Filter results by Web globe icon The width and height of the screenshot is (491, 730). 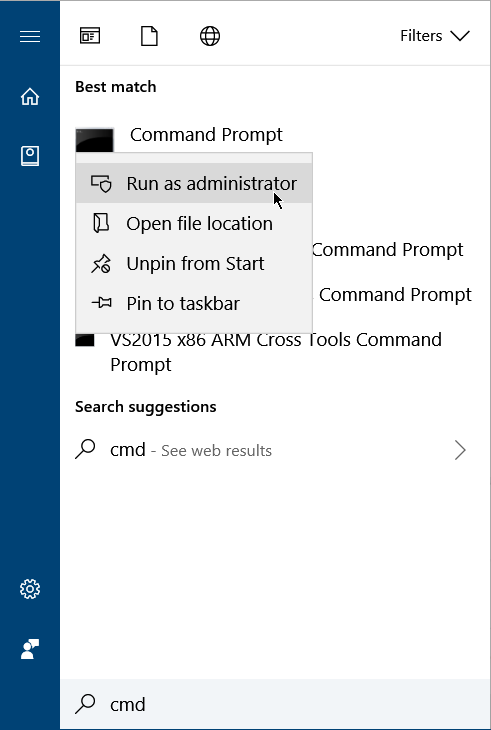[x=210, y=36]
